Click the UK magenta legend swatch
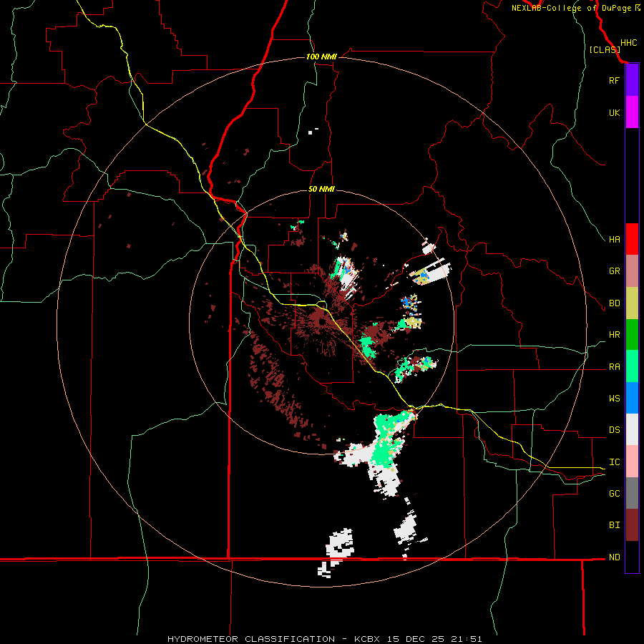644x644 pixels. (632, 112)
